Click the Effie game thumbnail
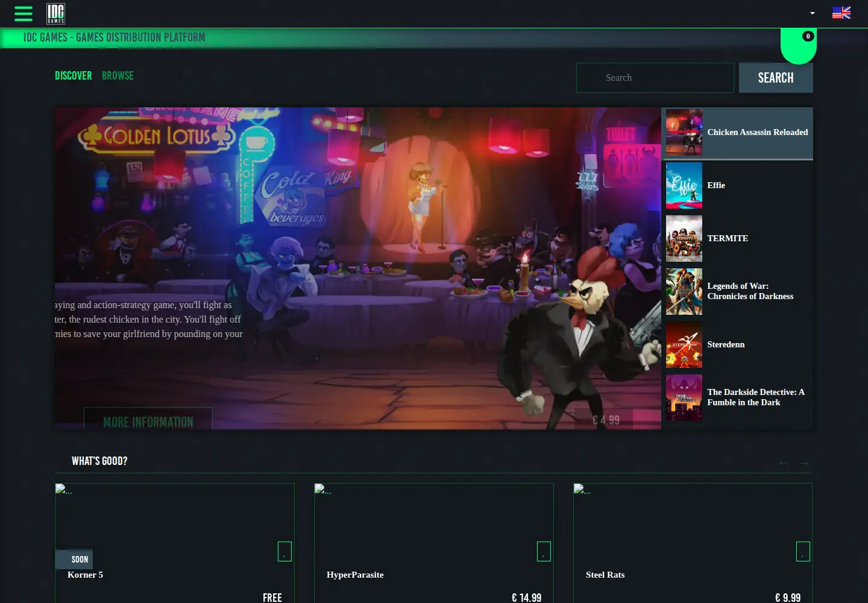868x603 pixels. pos(684,186)
